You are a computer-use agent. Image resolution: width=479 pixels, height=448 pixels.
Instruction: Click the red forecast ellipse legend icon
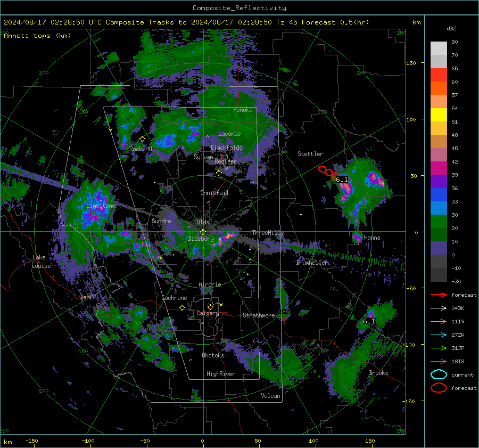pyautogui.click(x=439, y=388)
